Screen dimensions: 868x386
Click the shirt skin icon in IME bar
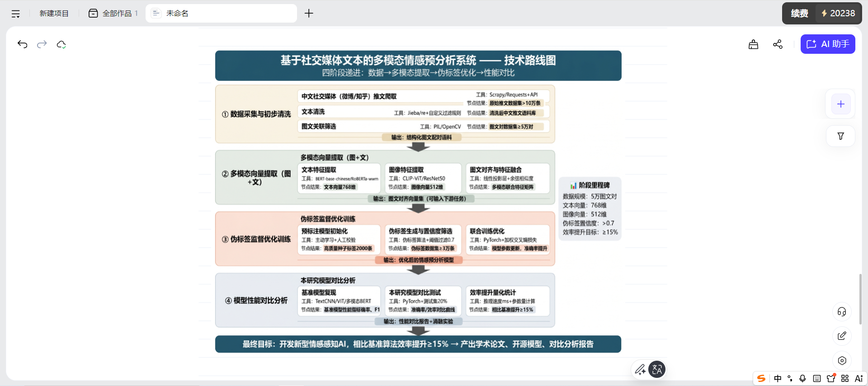(831, 379)
